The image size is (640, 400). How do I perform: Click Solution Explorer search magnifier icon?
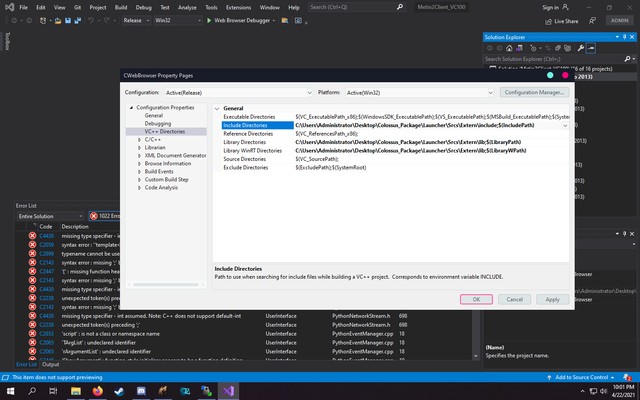click(627, 59)
